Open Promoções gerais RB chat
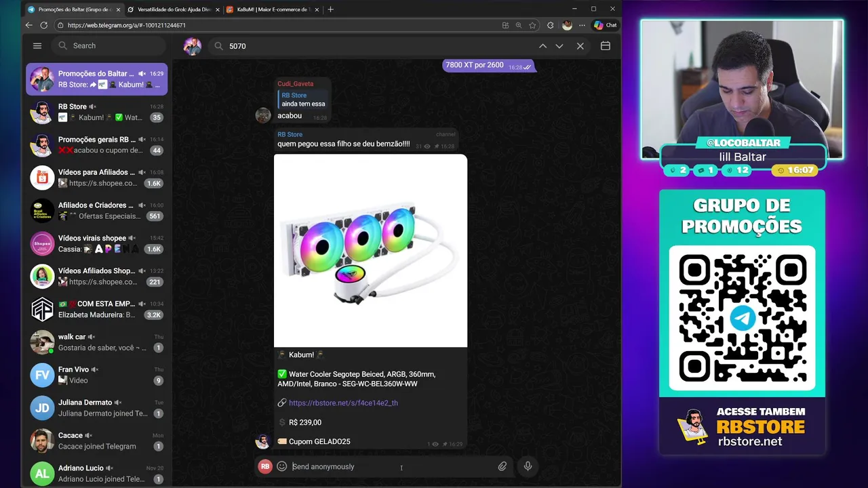This screenshot has width=868, height=488. tap(97, 144)
